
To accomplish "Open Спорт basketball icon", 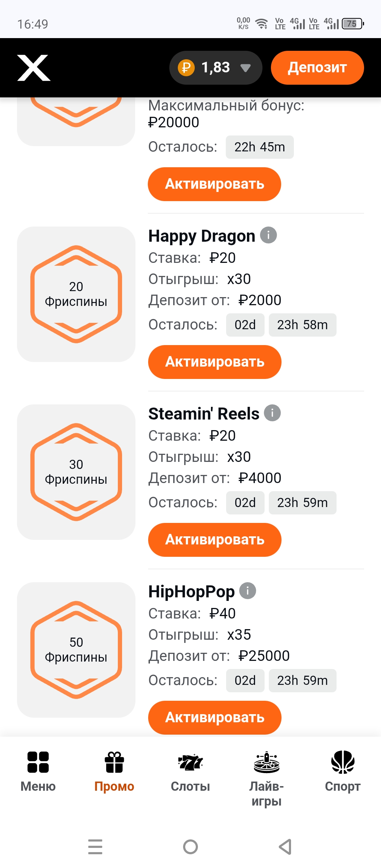I will (x=343, y=762).
